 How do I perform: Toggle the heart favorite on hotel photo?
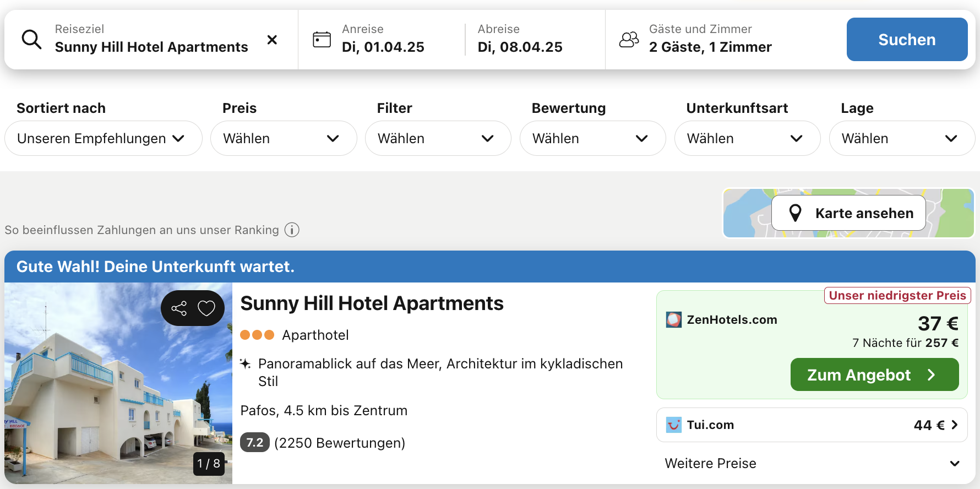coord(206,308)
